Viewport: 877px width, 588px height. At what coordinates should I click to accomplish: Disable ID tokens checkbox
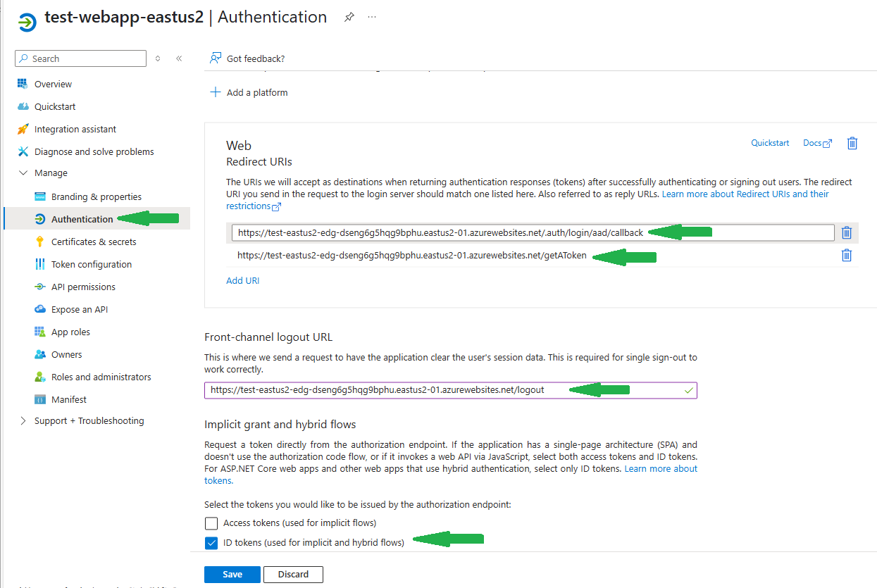point(211,543)
